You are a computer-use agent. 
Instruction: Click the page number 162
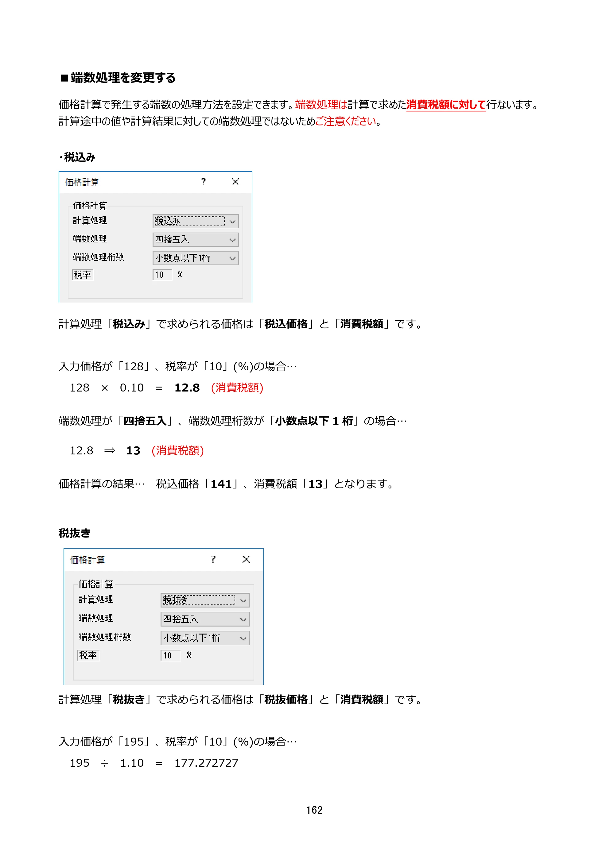click(314, 810)
